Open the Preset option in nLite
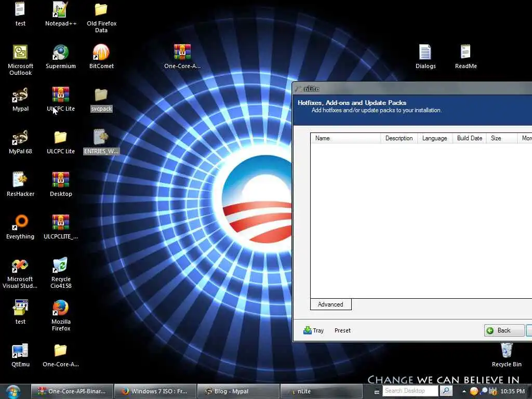 342,330
